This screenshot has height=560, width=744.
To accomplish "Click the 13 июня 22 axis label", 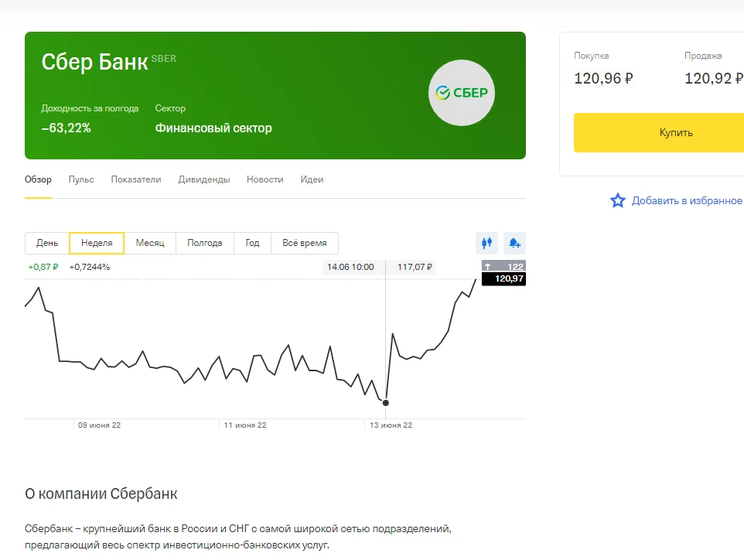I will [391, 425].
